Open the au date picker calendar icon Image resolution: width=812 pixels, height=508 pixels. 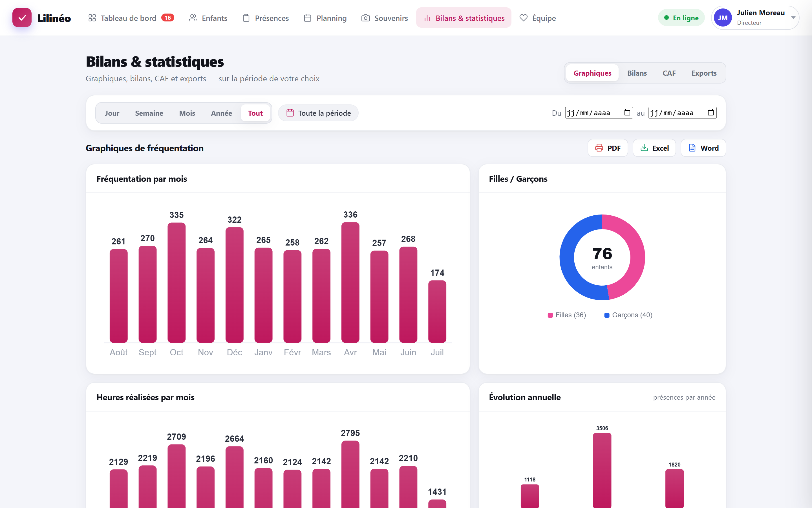710,112
